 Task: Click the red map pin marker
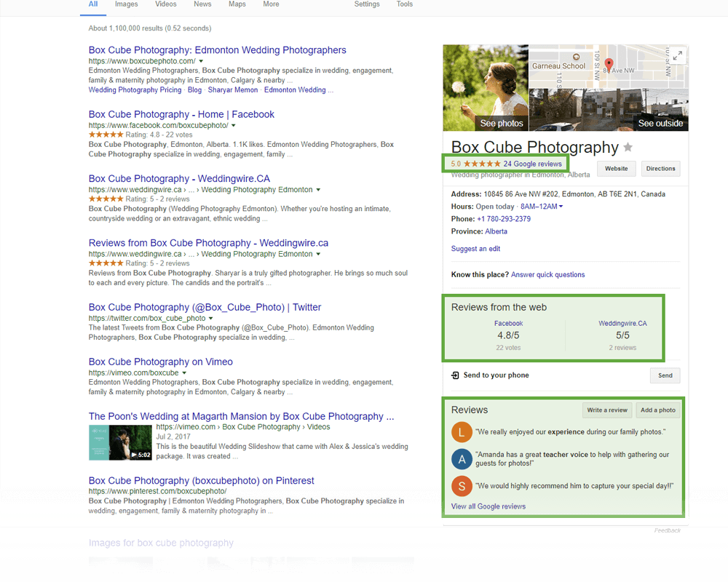(x=609, y=65)
